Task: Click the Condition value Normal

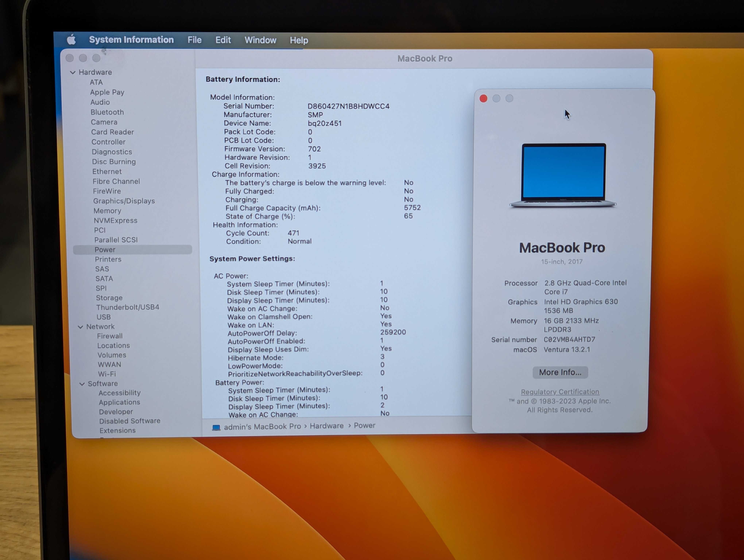Action: [x=299, y=241]
